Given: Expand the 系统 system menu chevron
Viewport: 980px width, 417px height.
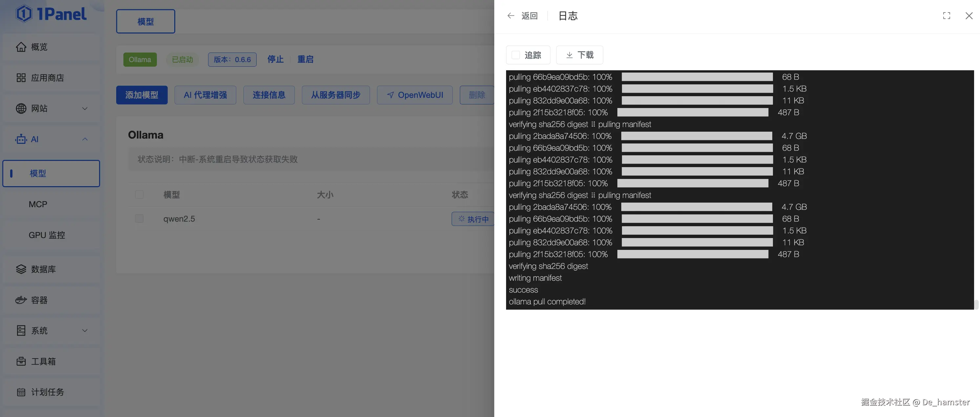Looking at the screenshot, I should 85,331.
